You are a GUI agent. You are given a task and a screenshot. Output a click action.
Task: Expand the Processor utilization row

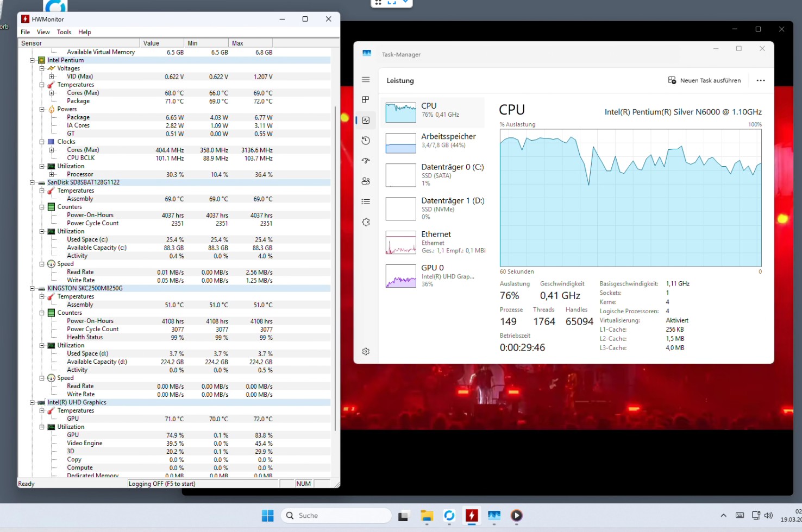pyautogui.click(x=52, y=174)
